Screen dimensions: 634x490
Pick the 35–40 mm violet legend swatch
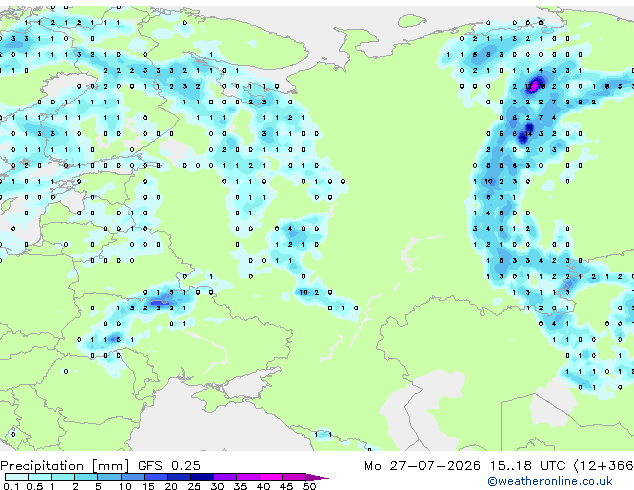tap(248, 477)
